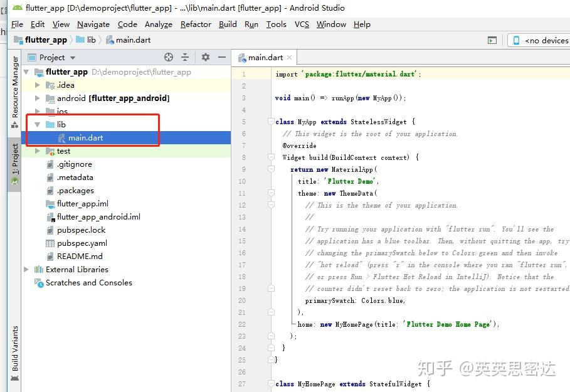This screenshot has height=392, width=570.
Task: Click main.dart breadcrumb in navigation bar
Action: click(128, 40)
